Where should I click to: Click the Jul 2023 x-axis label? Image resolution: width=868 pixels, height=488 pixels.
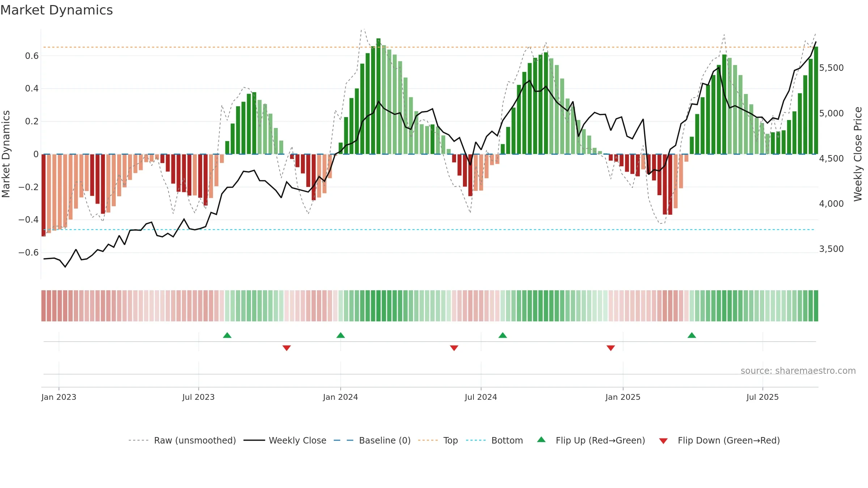(x=199, y=397)
